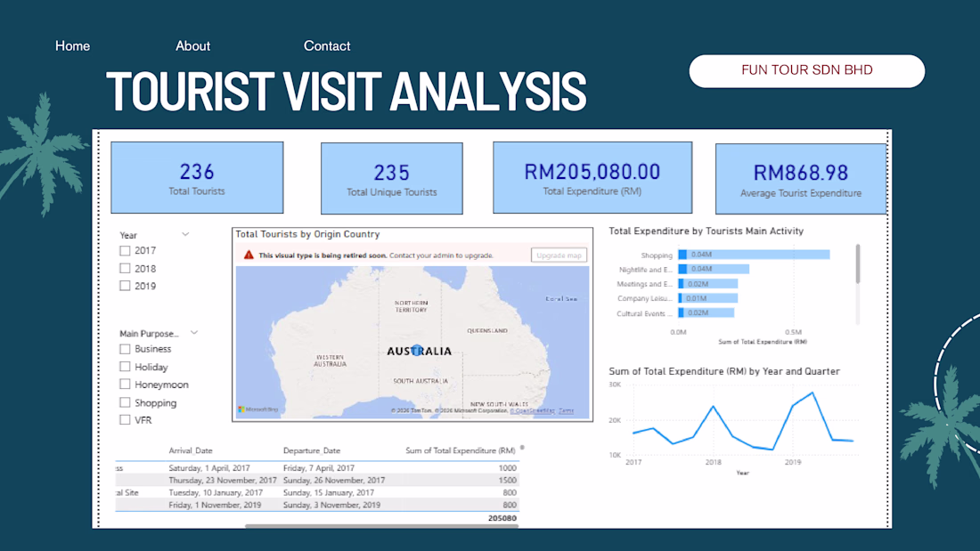Image resolution: width=980 pixels, height=551 pixels.
Task: Click the Upgrade map button
Action: point(559,255)
